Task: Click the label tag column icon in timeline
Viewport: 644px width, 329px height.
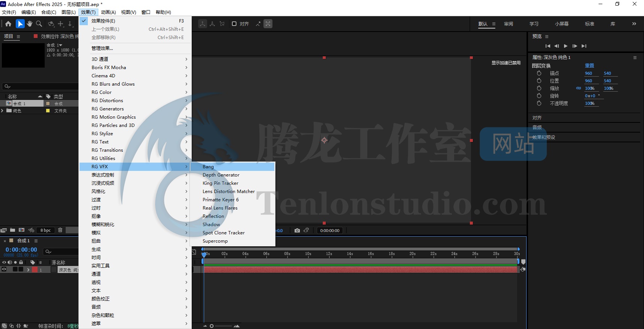Action: [33, 262]
